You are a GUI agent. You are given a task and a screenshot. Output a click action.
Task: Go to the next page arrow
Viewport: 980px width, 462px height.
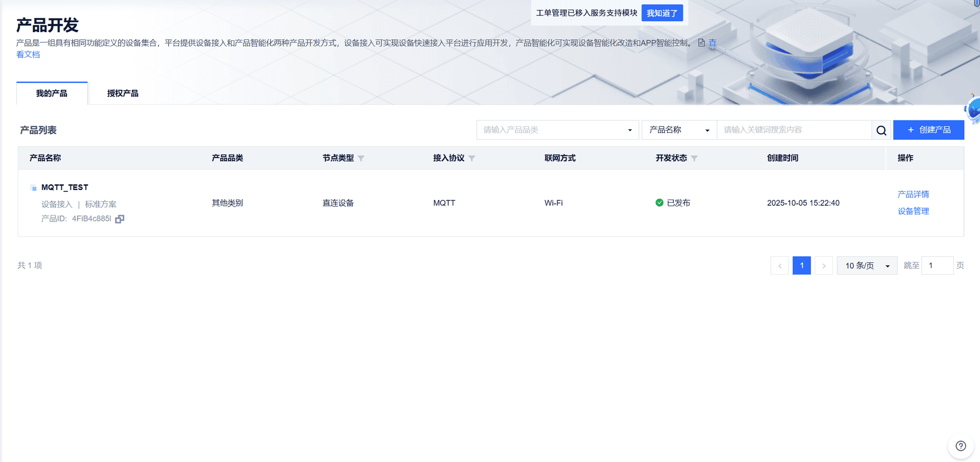[x=824, y=265]
